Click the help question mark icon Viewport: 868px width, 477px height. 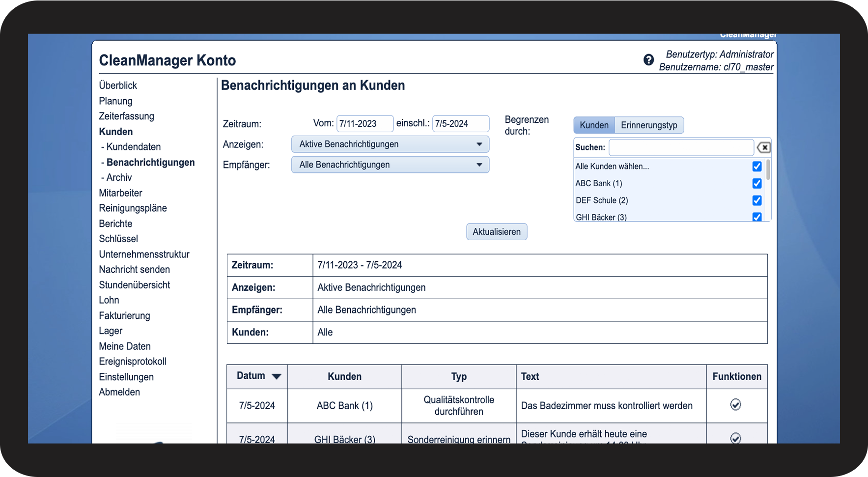(648, 60)
